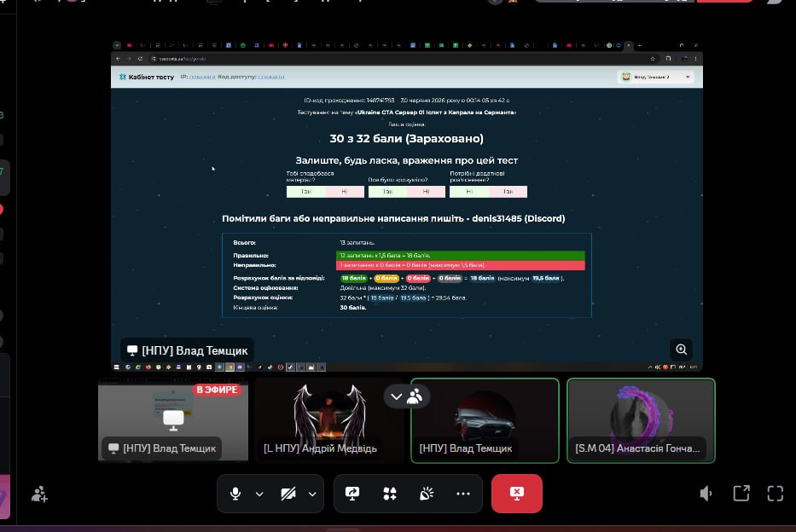Image resolution: width=796 pixels, height=532 pixels.
Task: Select Влад Темщик car avatar tile
Action: point(485,420)
